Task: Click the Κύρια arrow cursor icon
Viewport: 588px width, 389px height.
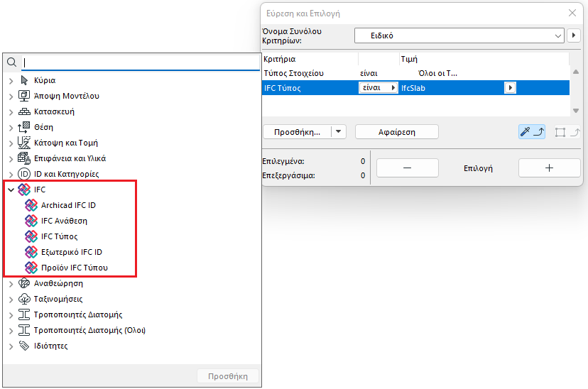Action: click(x=24, y=80)
